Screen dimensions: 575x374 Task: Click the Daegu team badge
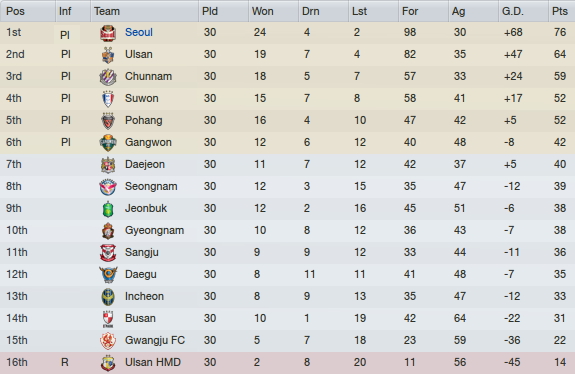point(108,275)
